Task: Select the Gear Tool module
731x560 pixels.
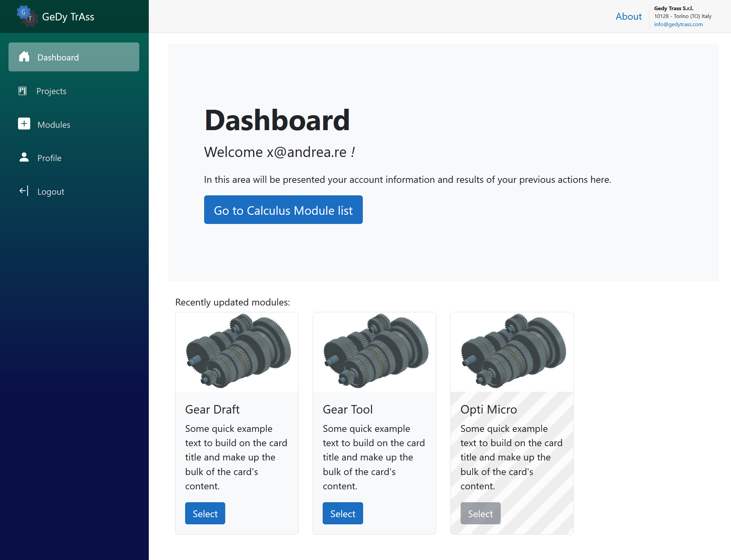Action: (342, 513)
